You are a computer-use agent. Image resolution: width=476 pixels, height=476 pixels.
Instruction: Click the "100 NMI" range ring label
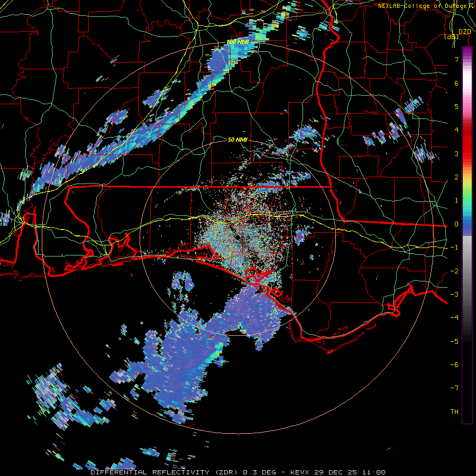pyautogui.click(x=237, y=42)
